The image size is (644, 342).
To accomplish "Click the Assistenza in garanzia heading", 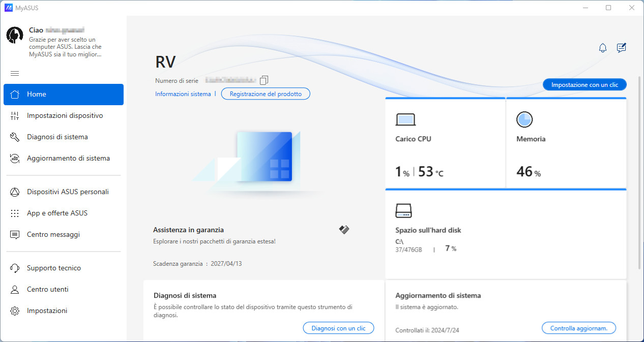I will (188, 230).
